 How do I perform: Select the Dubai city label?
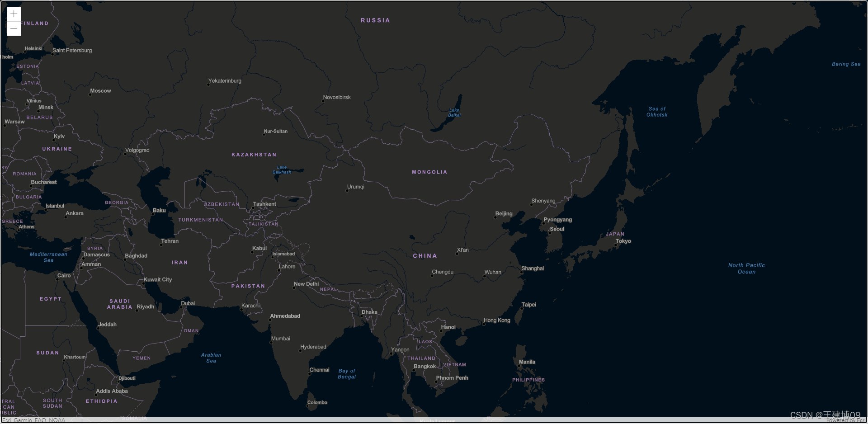tap(188, 304)
